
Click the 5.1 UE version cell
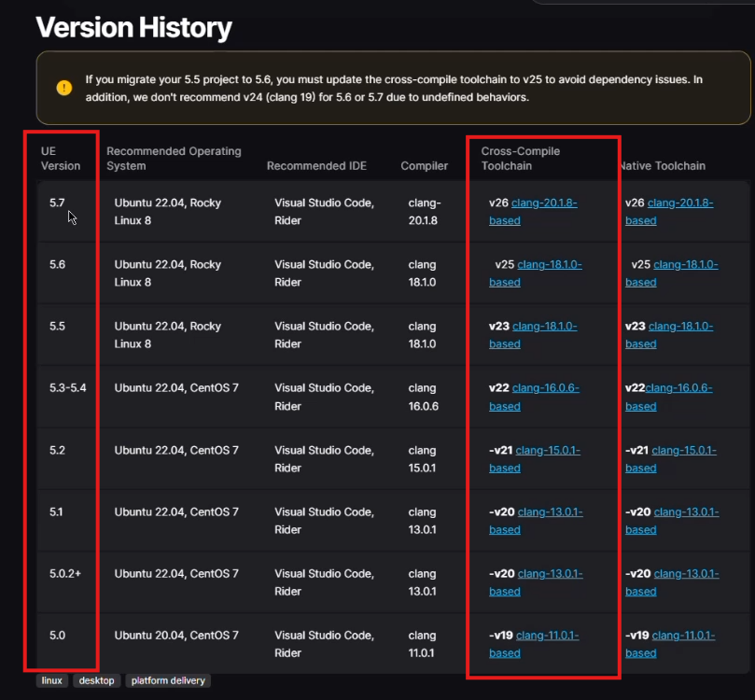tap(56, 512)
